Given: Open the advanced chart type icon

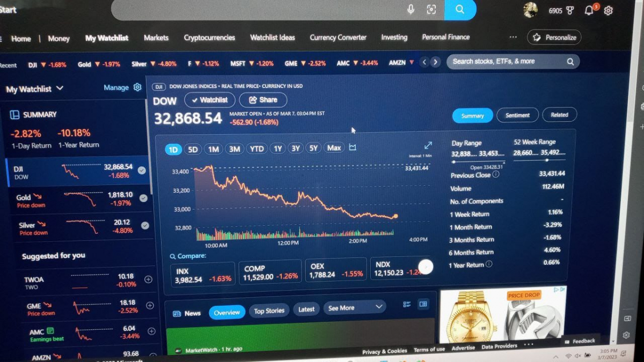Looking at the screenshot, I should click(x=353, y=147).
